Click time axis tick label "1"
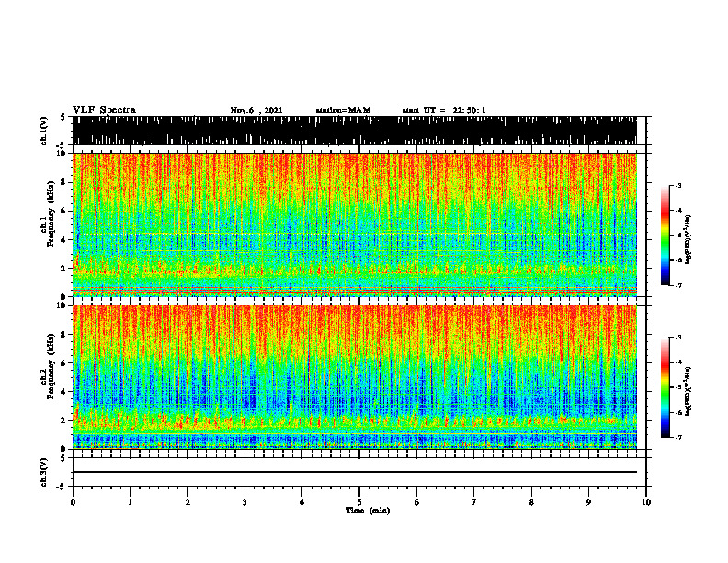728x563 pixels. pos(130,502)
